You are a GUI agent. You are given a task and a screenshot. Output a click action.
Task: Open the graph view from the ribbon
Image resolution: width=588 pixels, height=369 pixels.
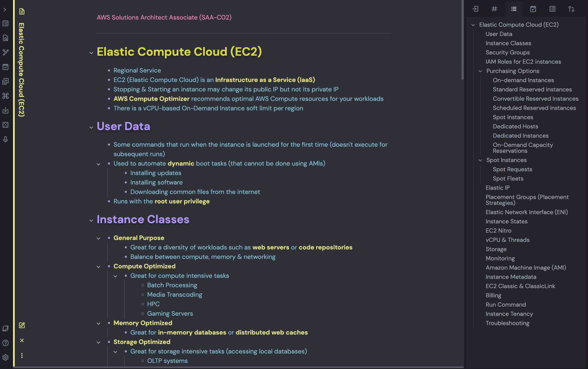pos(5,52)
